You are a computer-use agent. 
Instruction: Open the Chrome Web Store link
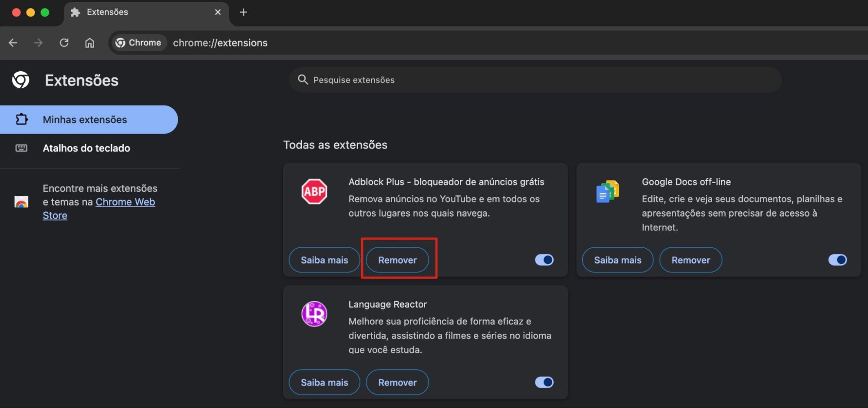point(125,202)
